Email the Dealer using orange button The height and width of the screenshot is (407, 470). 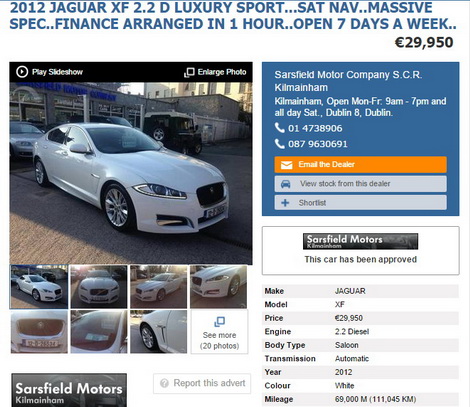(360, 165)
